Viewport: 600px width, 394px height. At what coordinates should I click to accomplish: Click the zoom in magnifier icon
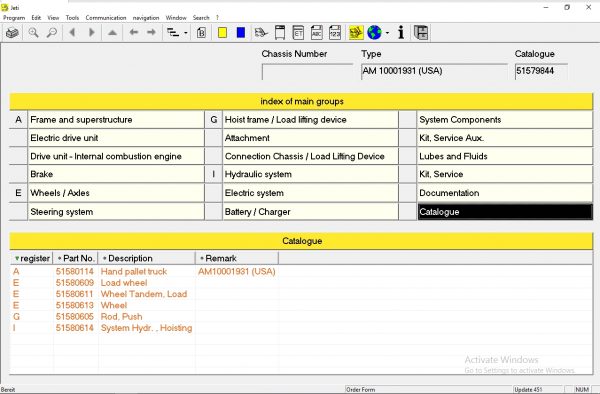33,33
